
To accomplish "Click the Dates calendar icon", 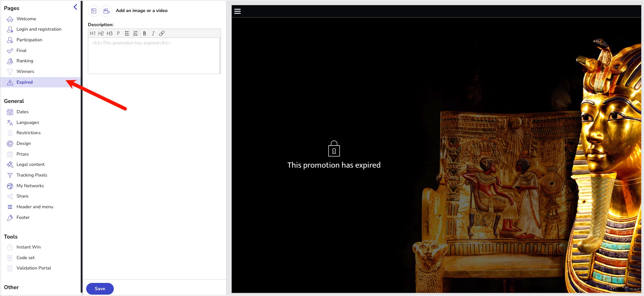I will click(10, 112).
